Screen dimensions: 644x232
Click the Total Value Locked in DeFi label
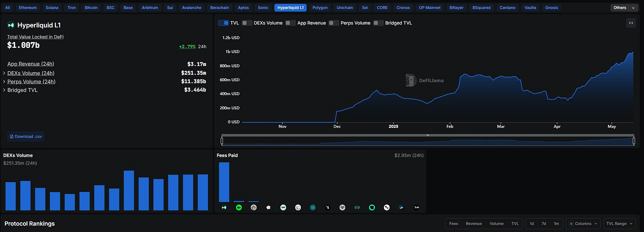tap(35, 37)
